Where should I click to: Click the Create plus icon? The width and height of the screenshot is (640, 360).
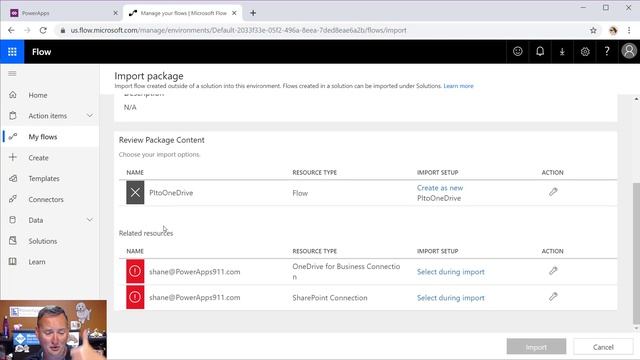[13, 157]
